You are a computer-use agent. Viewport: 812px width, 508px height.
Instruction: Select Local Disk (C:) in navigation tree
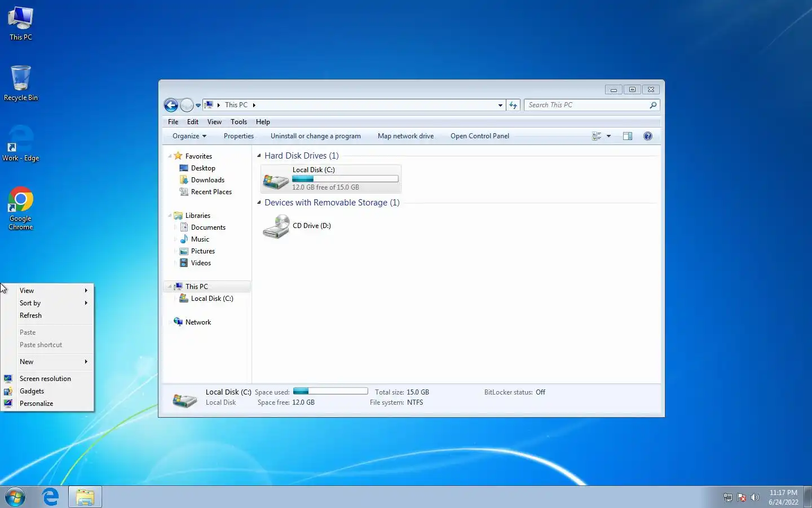(x=212, y=299)
